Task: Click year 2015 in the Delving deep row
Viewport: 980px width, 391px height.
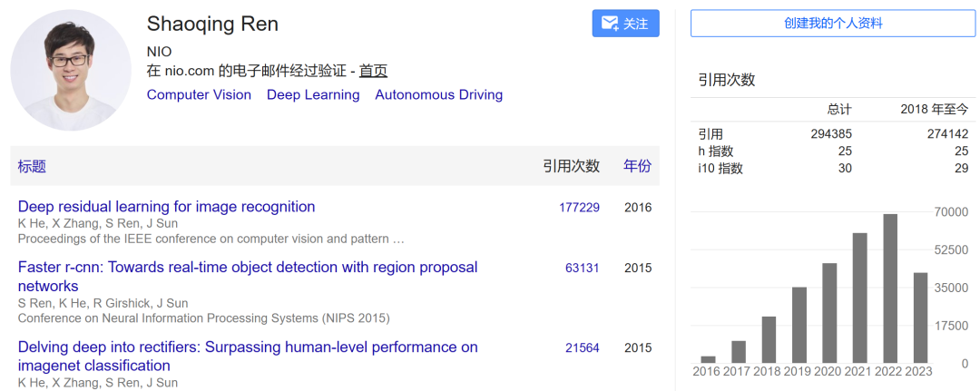Action: 638,347
